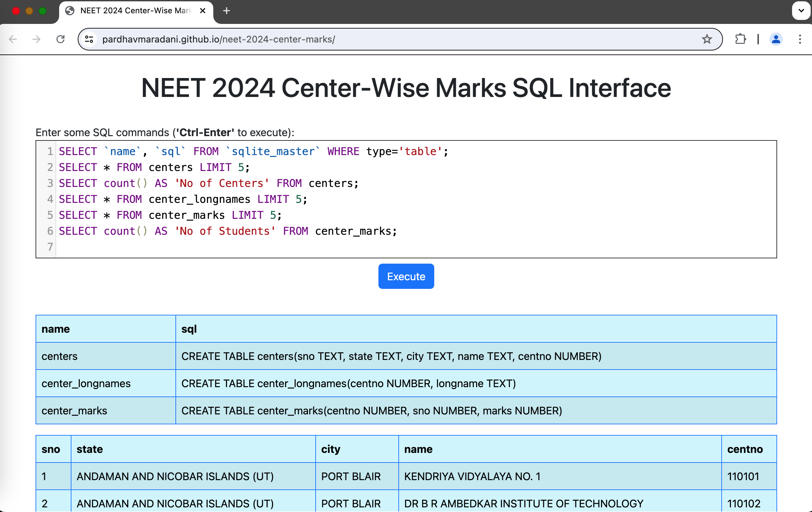The width and height of the screenshot is (812, 512).
Task: Click PORT BLAIR in row 1
Action: point(357,476)
